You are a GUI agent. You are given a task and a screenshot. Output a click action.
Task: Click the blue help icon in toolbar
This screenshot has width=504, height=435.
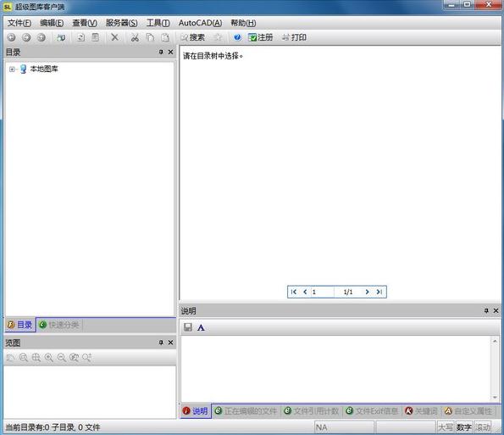coord(237,37)
